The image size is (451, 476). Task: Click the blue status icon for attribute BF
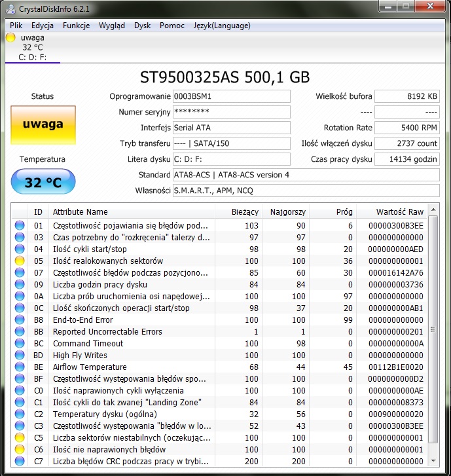point(20,378)
